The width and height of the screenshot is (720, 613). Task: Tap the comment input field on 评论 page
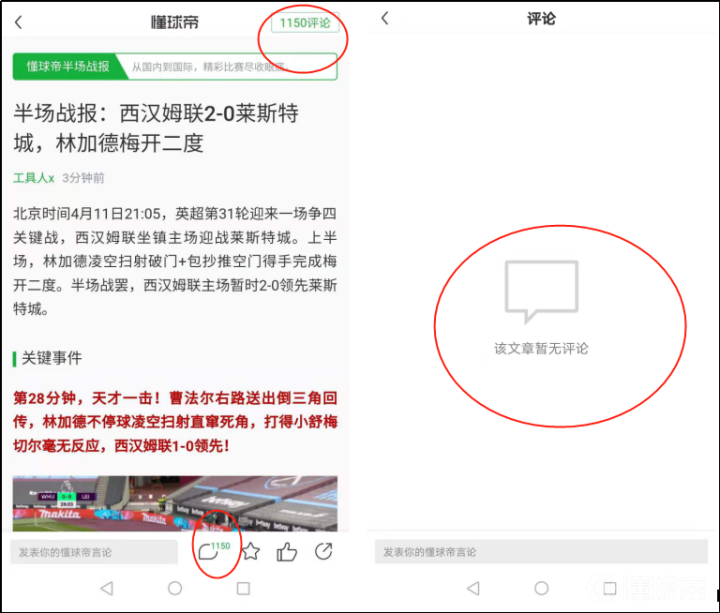click(x=541, y=552)
